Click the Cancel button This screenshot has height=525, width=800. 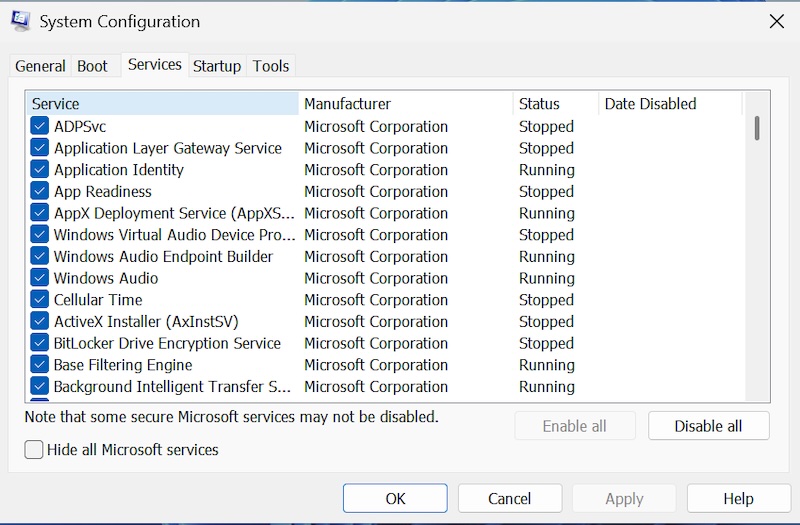510,498
